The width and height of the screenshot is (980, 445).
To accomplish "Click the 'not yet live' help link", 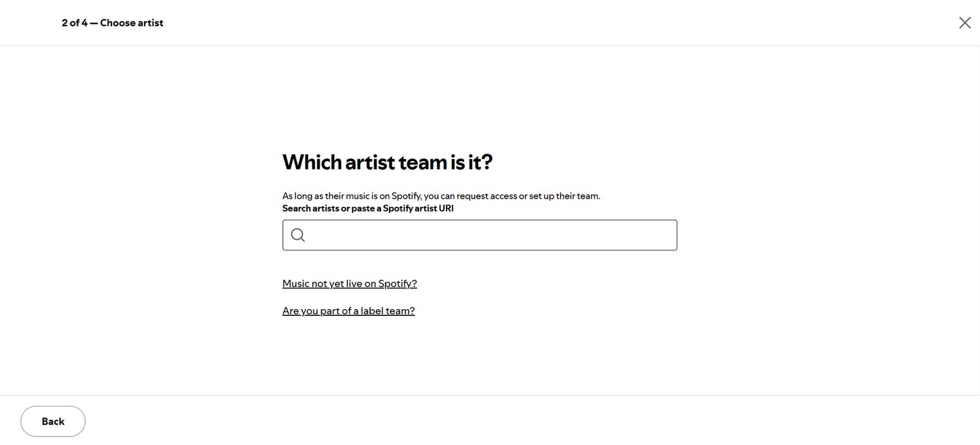I will click(350, 283).
